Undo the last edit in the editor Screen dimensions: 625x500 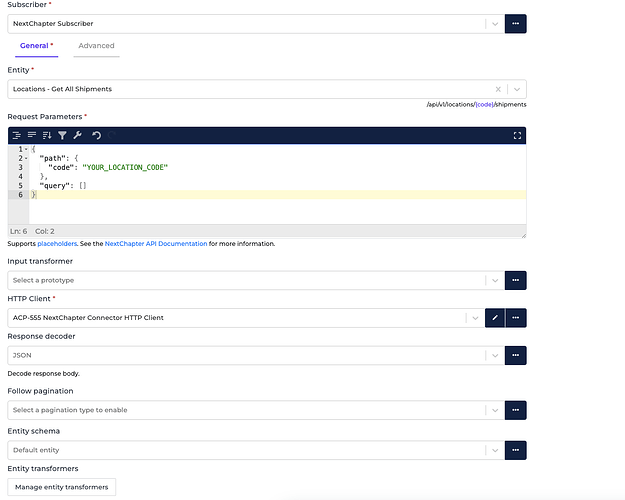pos(96,136)
